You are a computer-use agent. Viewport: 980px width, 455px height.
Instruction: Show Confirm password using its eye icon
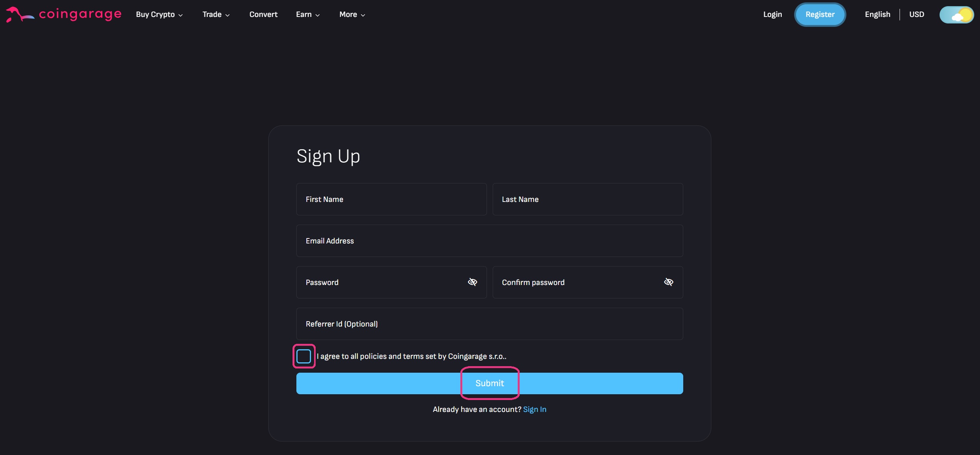tap(669, 282)
